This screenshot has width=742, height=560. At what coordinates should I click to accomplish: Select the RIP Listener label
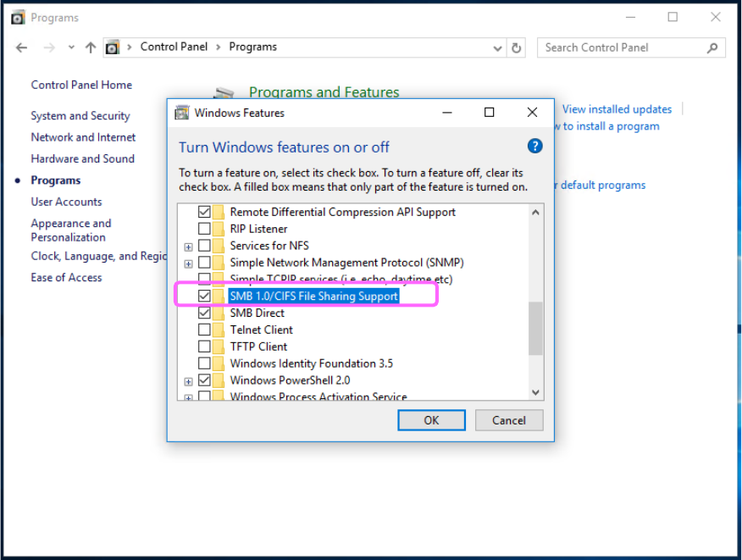[258, 229]
